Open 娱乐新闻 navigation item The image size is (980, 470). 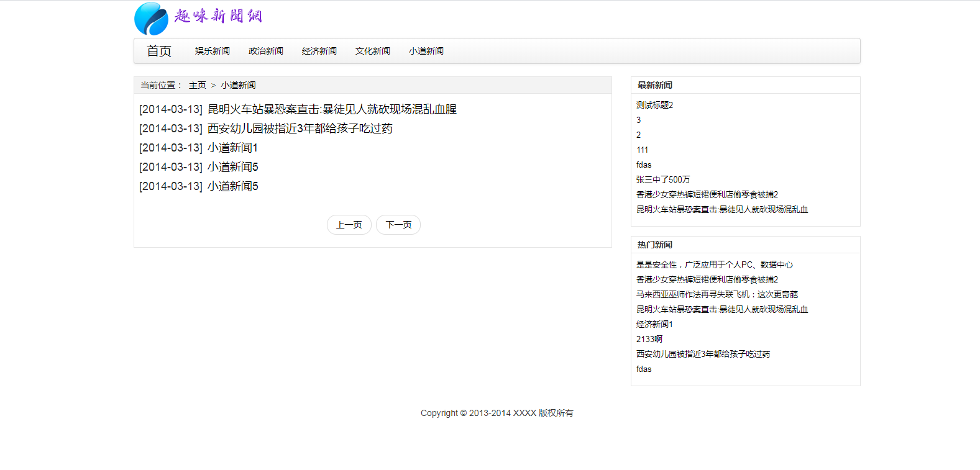213,51
